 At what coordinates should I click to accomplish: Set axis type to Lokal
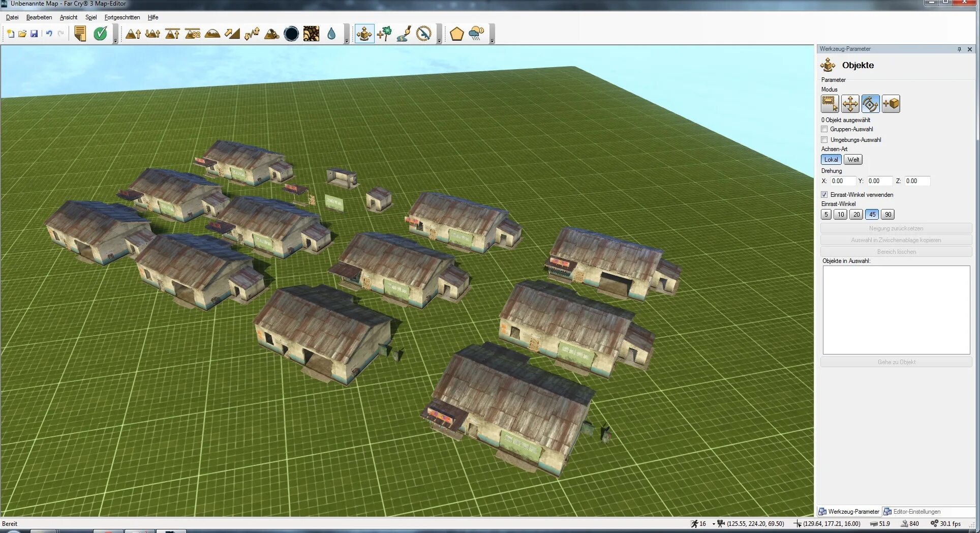[x=831, y=160]
